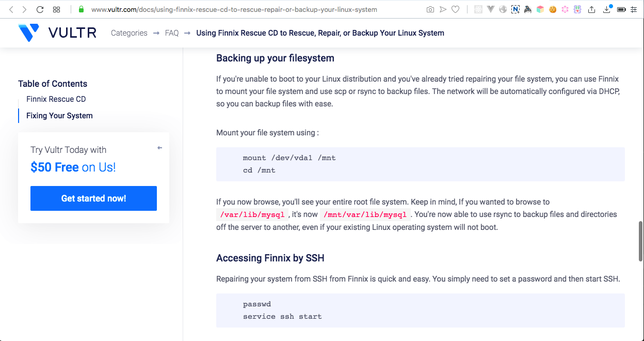Open the cookie extension icon
This screenshot has height=341, width=644.
tap(553, 9)
